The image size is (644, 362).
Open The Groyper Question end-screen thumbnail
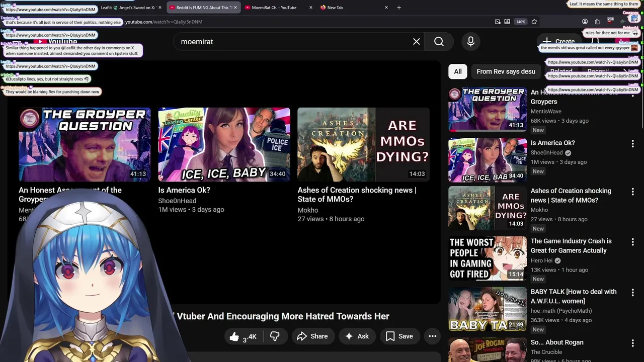click(85, 144)
